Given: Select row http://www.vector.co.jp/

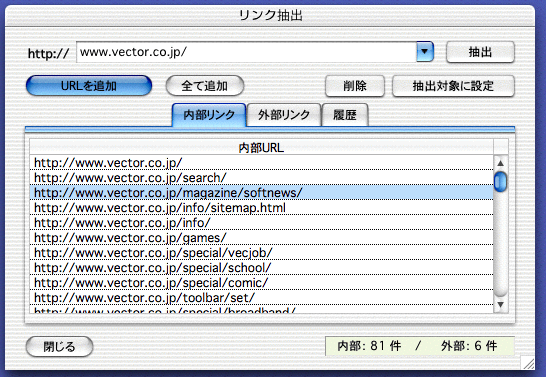Looking at the screenshot, I should point(262,163).
